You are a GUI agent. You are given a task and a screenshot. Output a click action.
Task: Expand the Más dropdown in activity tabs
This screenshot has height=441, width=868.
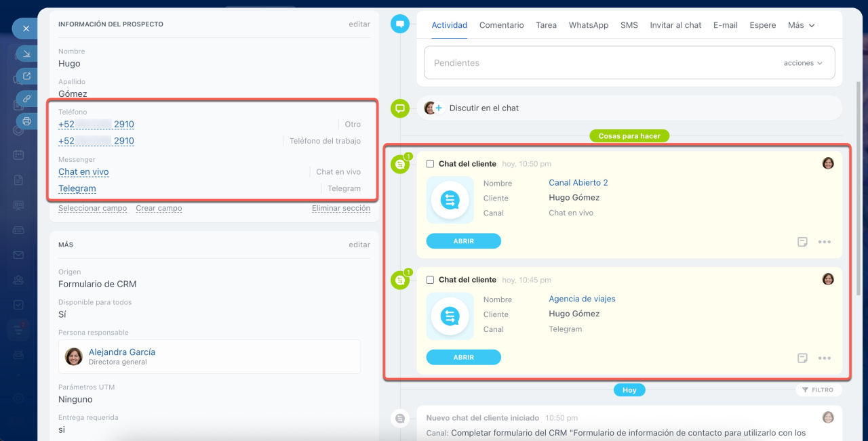801,25
